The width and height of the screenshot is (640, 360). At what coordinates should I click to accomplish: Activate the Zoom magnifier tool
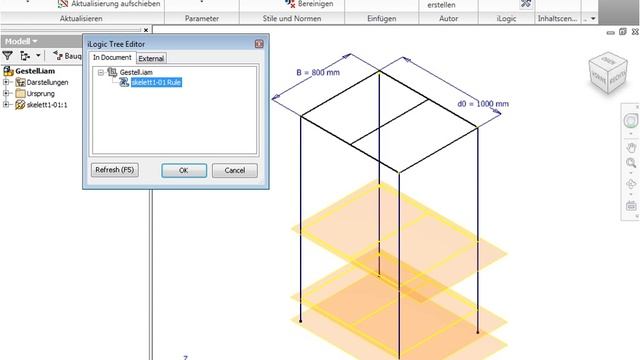pyautogui.click(x=631, y=163)
